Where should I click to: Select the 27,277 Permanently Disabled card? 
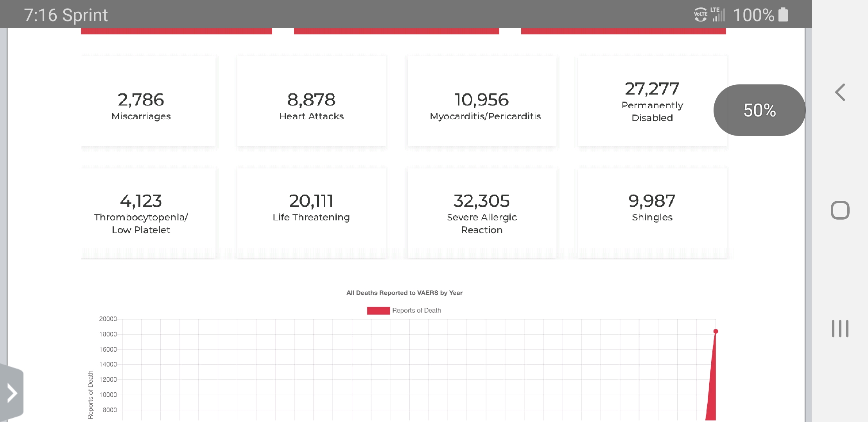652,101
